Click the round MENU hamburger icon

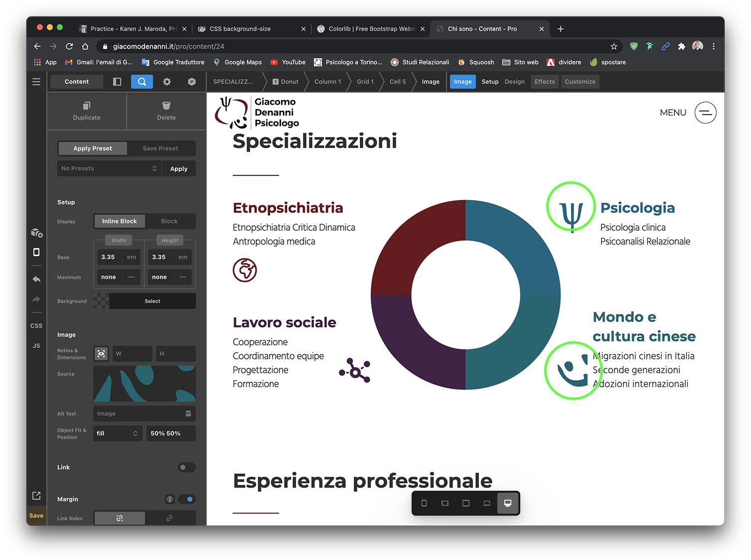point(706,113)
